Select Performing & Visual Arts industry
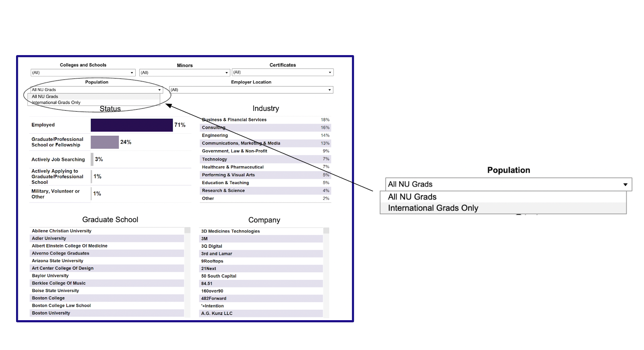This screenshot has width=644, height=350. click(266, 175)
